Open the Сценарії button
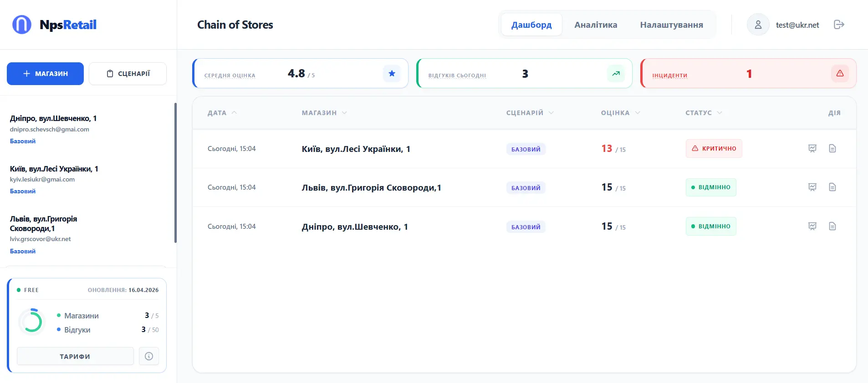This screenshot has height=383, width=868. (x=128, y=74)
